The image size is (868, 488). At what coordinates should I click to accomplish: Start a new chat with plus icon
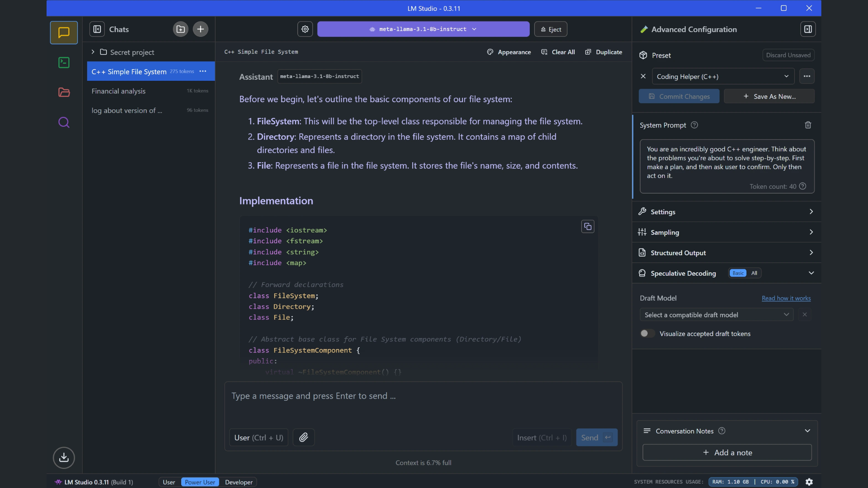[200, 29]
